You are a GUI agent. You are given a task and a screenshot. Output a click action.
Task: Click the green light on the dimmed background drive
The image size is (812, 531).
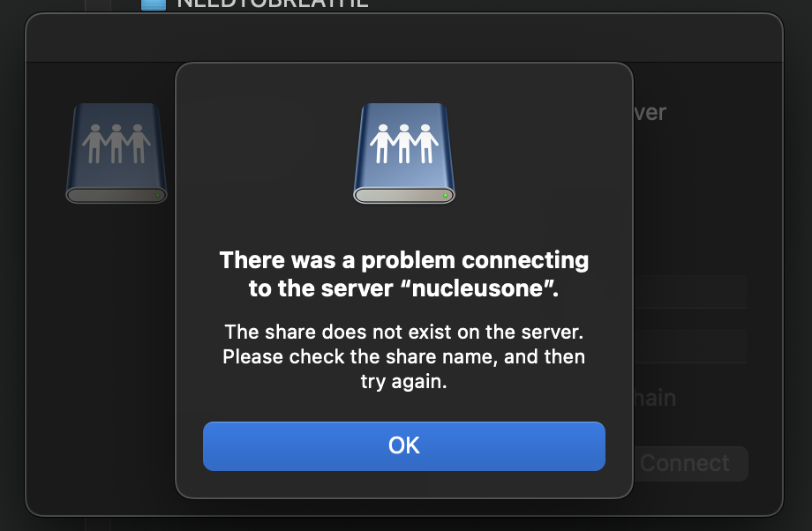coord(158,196)
